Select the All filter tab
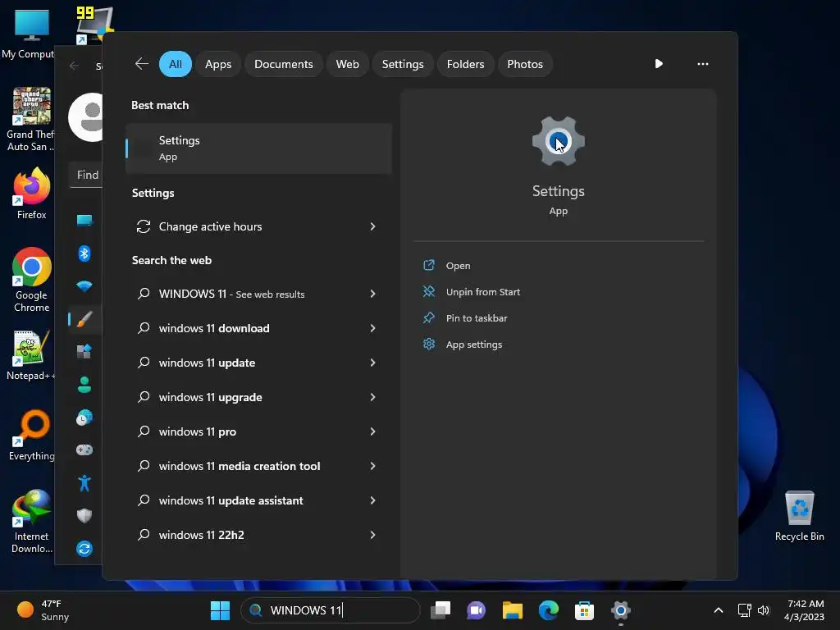The image size is (840, 630). (x=176, y=64)
